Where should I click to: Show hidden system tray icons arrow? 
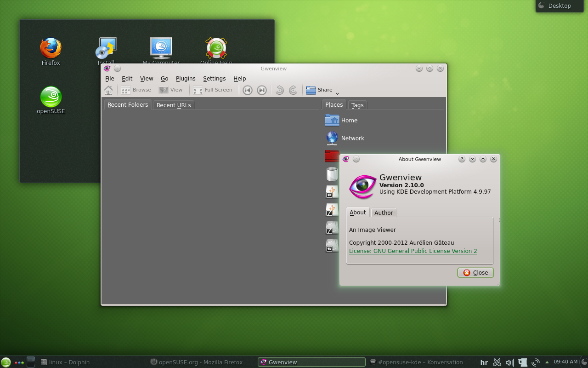(547, 362)
